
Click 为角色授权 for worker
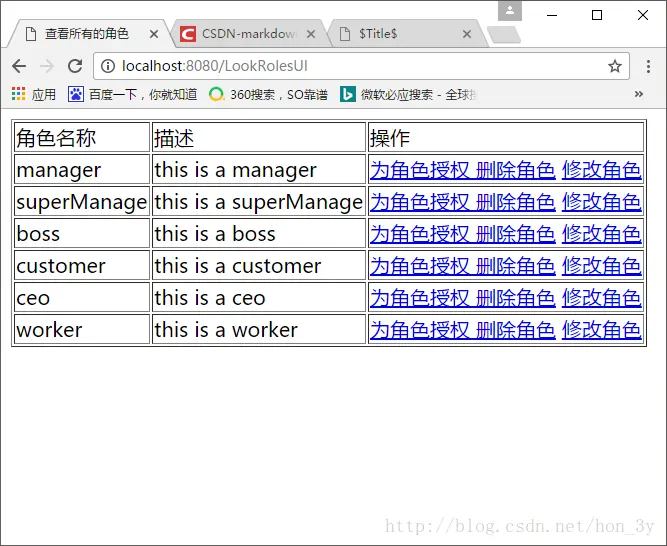(419, 330)
